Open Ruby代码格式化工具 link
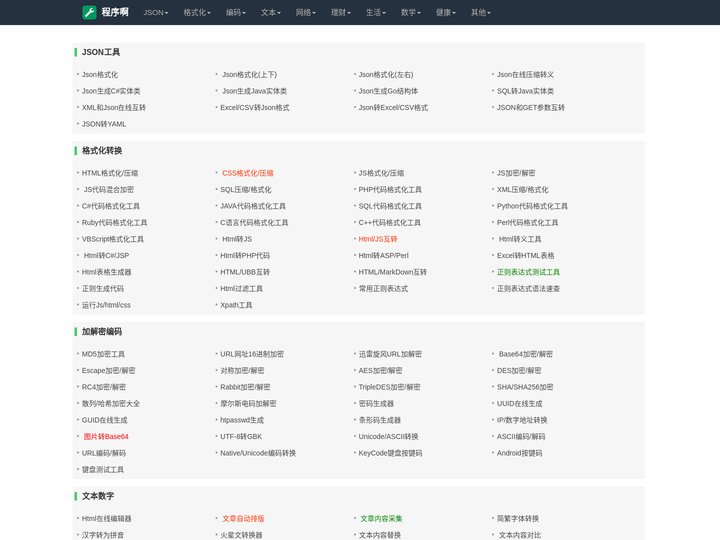 click(x=114, y=223)
